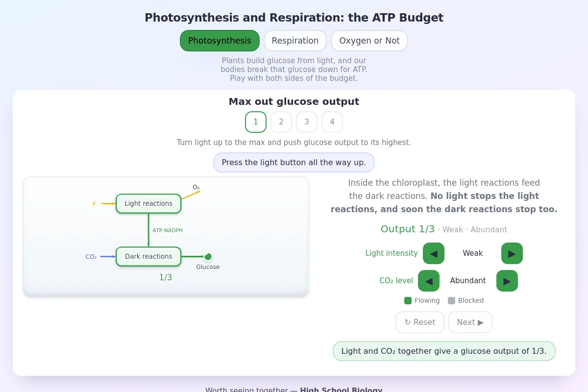
Task: Click the lightning bolt light icon
Action: coord(94,203)
